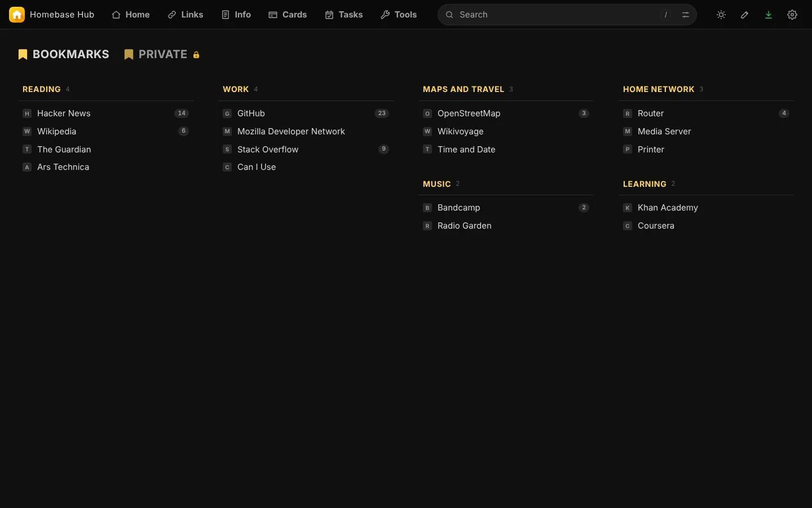Screen dimensions: 812x508
Task: Click inside the Search field
Action: coord(567,15)
